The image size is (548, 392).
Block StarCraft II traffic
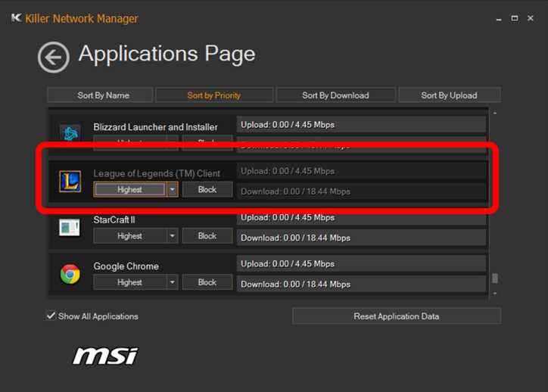(x=207, y=236)
